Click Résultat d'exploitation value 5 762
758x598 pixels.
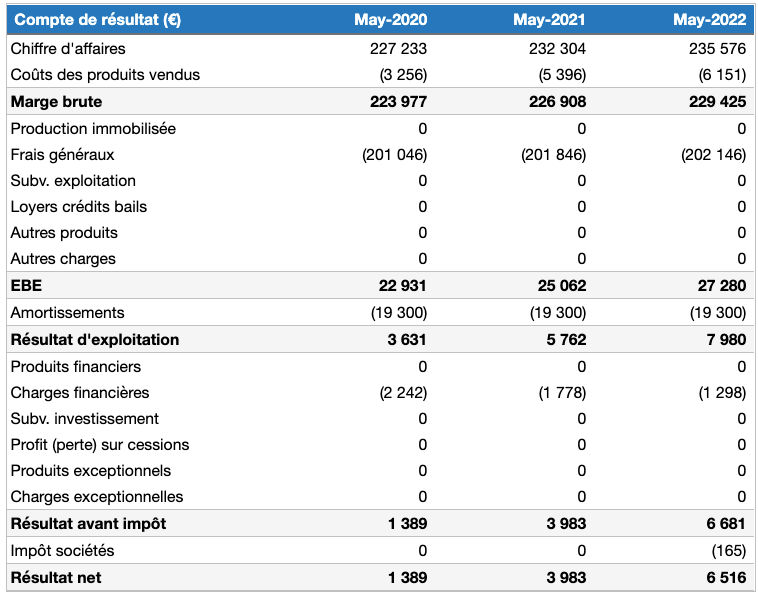click(x=566, y=339)
